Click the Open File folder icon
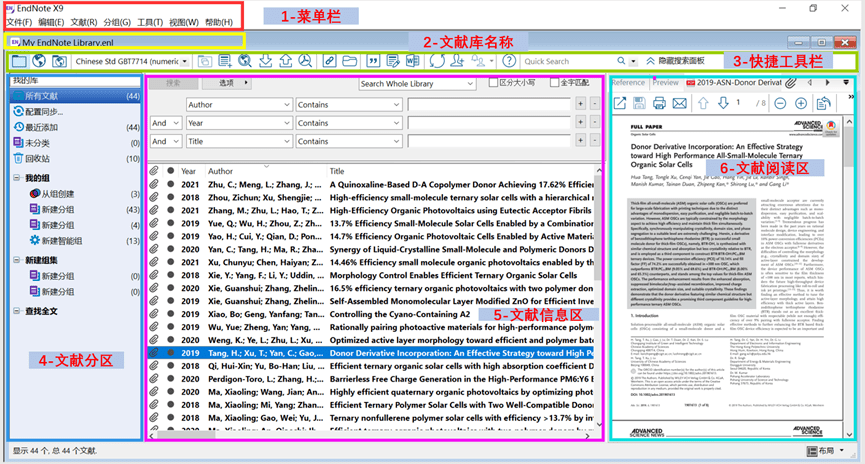 (x=349, y=61)
